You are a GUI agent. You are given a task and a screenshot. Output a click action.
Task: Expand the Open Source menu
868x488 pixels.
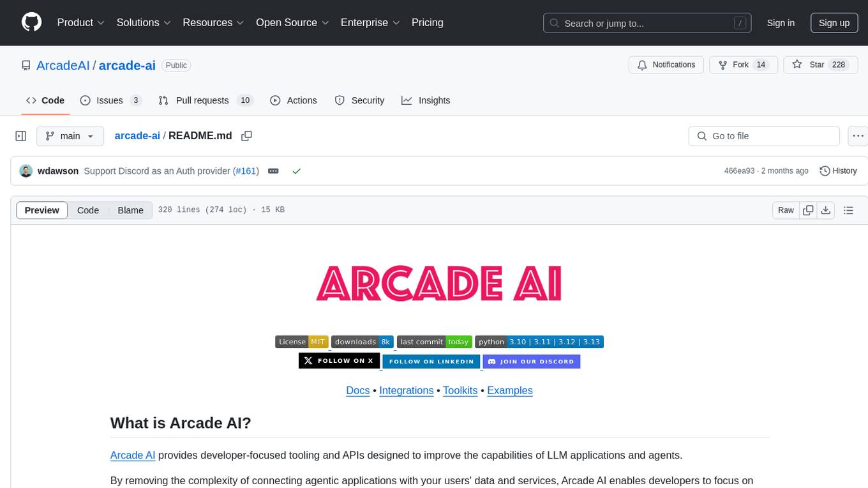coord(292,22)
